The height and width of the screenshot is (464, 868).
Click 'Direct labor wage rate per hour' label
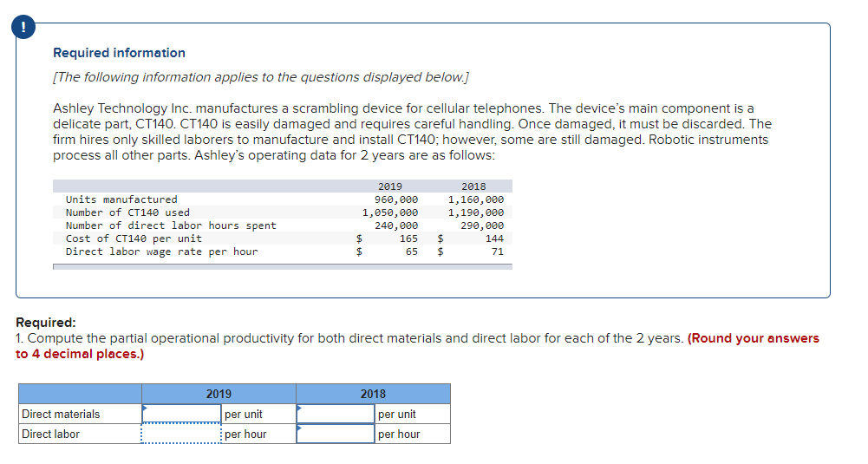(x=161, y=252)
